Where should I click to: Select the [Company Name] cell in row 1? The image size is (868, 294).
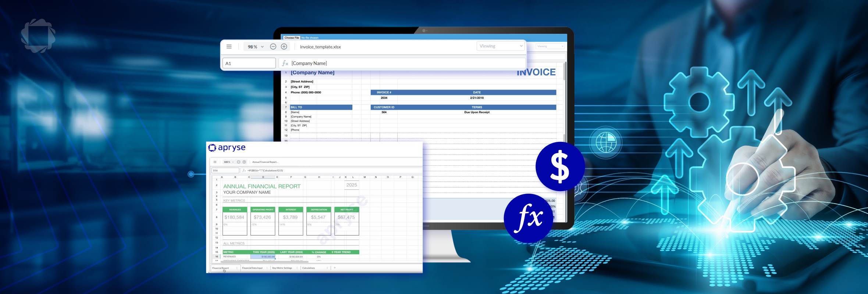tap(313, 73)
